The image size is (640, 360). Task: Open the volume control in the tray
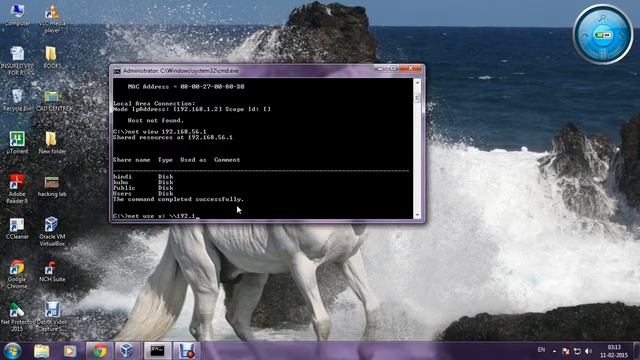[x=588, y=351]
